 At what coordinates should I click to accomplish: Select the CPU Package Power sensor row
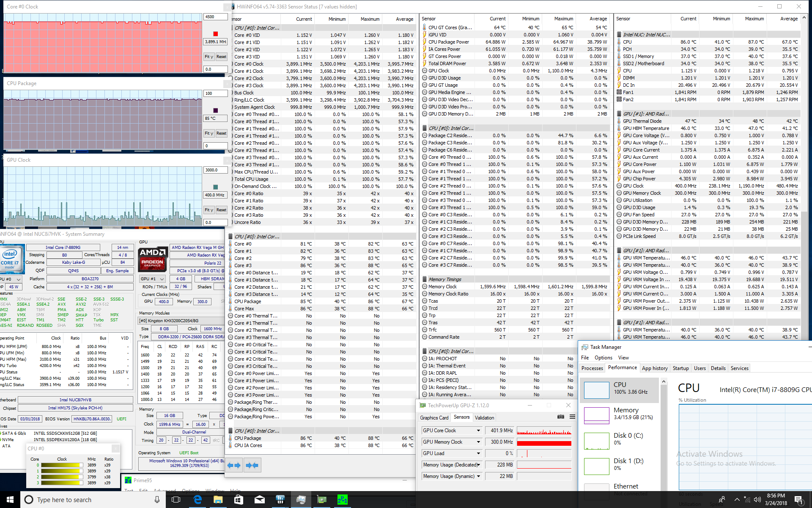pos(515,42)
